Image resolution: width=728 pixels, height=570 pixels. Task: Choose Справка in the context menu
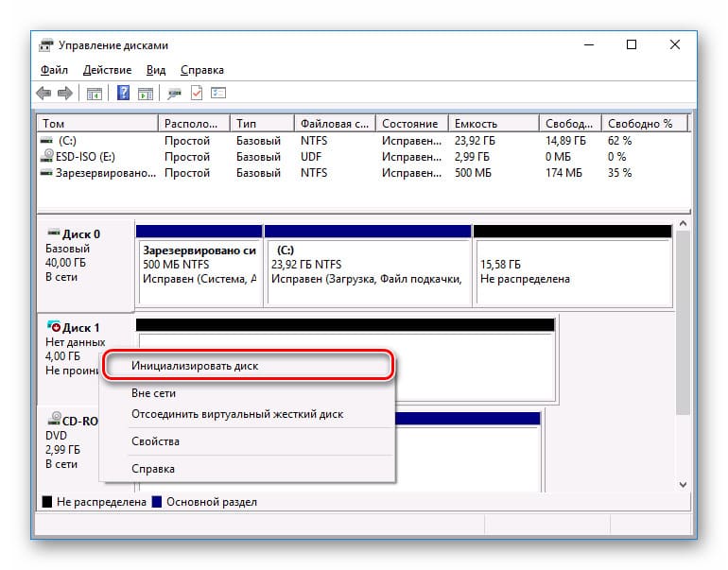248,469
